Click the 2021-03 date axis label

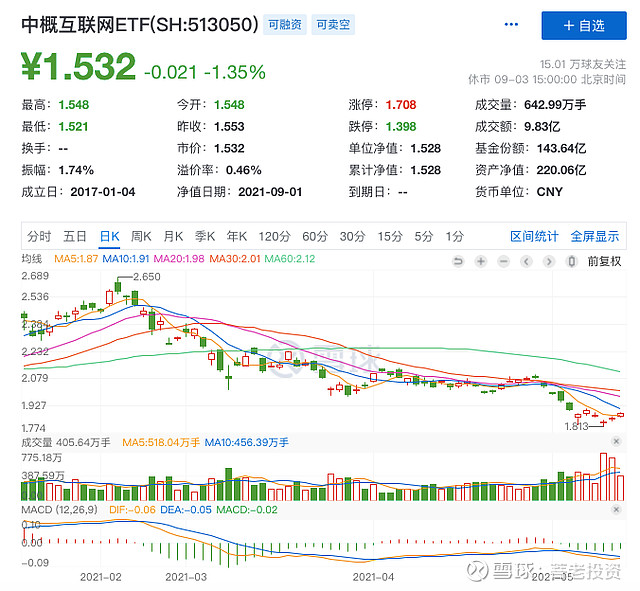186,577
